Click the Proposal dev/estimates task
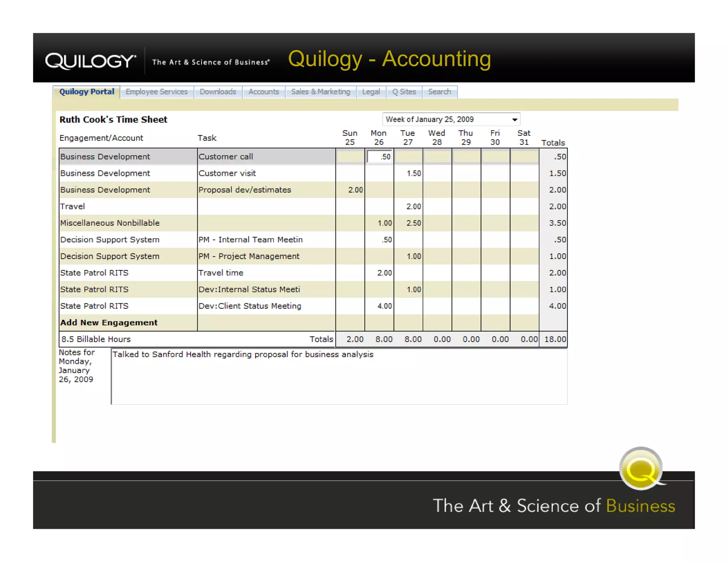The height and width of the screenshot is (562, 728). (245, 190)
